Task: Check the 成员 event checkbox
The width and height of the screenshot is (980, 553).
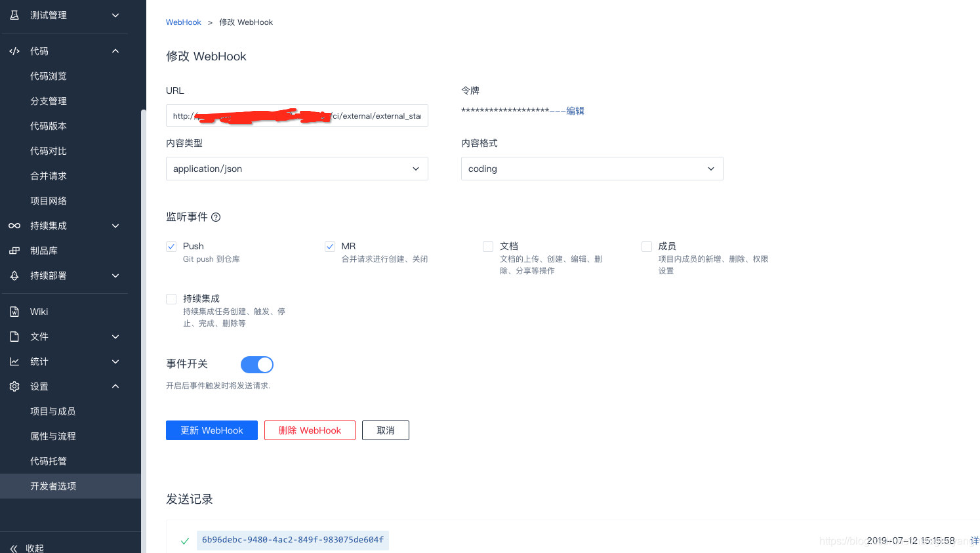Action: click(647, 247)
